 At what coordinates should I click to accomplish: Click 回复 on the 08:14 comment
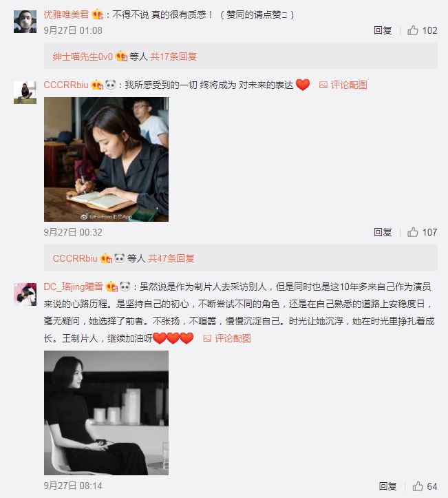tap(387, 486)
